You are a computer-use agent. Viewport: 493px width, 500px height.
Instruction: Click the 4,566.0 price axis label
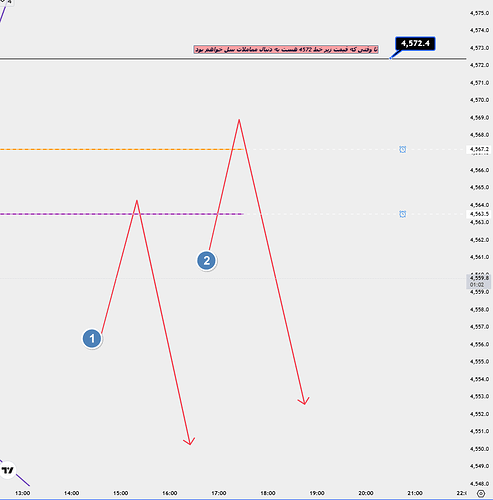pyautogui.click(x=479, y=170)
